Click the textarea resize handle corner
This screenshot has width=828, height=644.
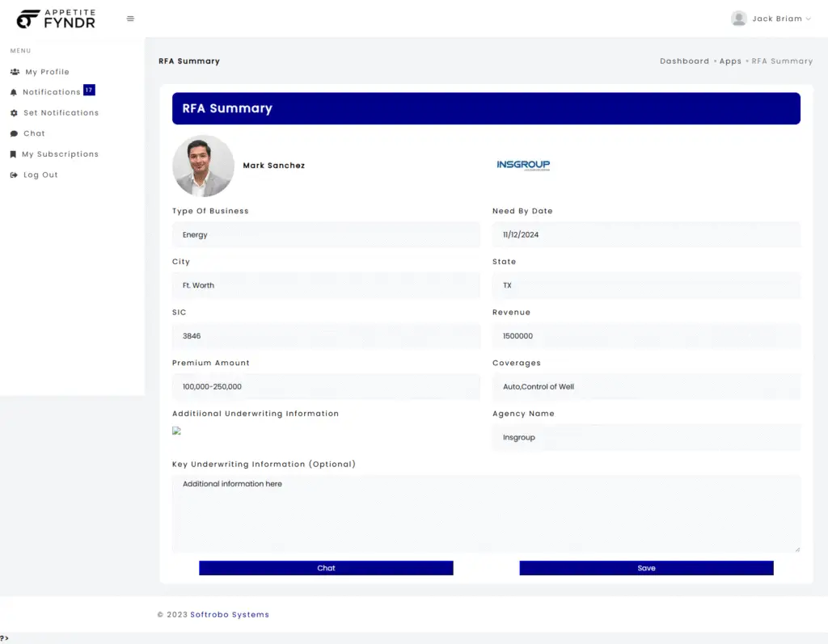[797, 549]
